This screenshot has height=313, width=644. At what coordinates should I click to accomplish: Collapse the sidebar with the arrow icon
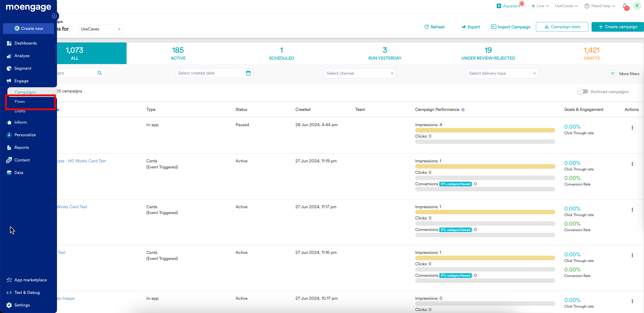(x=54, y=16)
